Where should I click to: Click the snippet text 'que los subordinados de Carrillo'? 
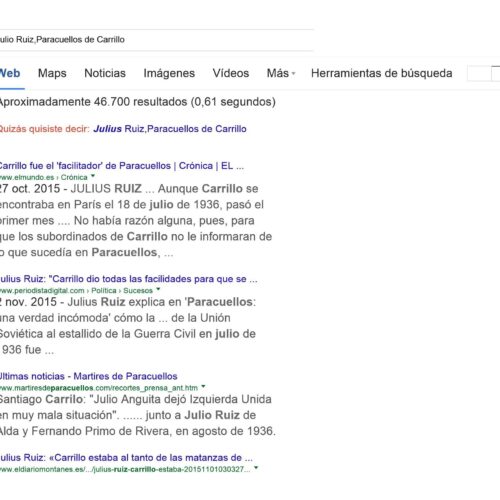click(x=84, y=236)
